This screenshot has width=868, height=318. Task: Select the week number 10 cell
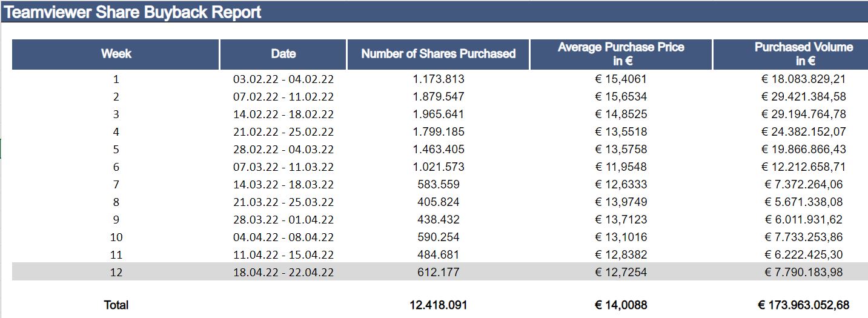(x=116, y=237)
